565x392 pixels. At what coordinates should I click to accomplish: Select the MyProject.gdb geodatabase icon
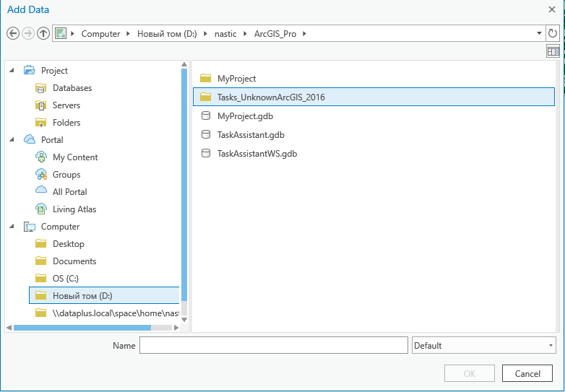[x=205, y=116]
